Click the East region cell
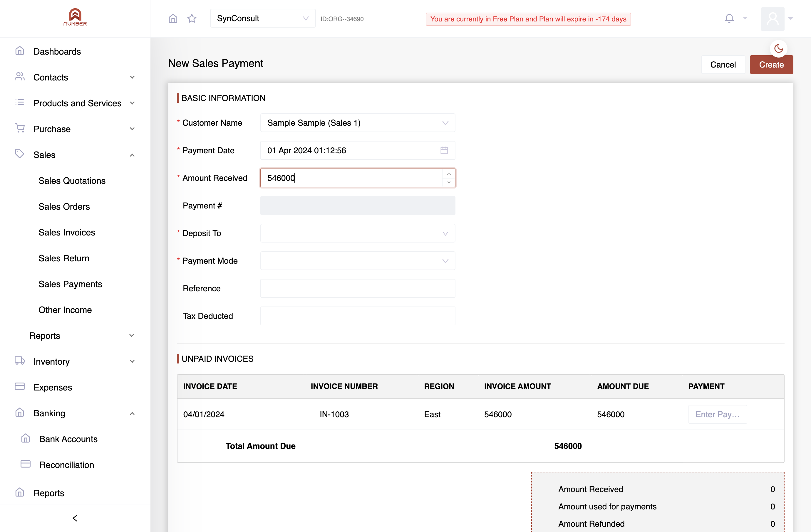Screen dimensions: 811x532 pyautogui.click(x=432, y=414)
